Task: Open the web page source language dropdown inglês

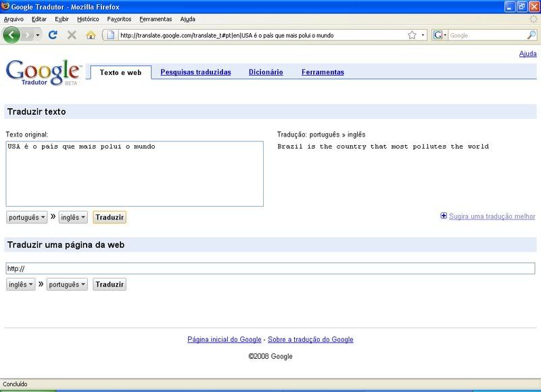Action: [x=21, y=285]
